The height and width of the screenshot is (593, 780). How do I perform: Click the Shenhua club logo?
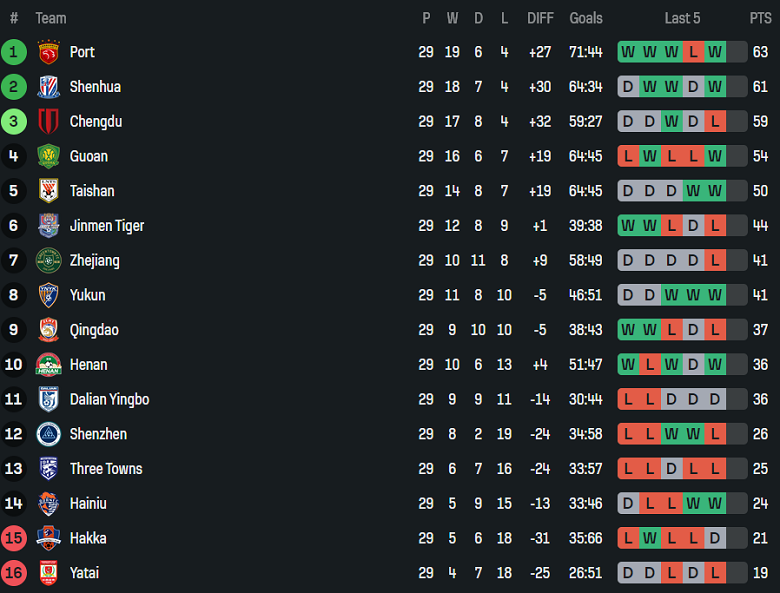point(48,87)
